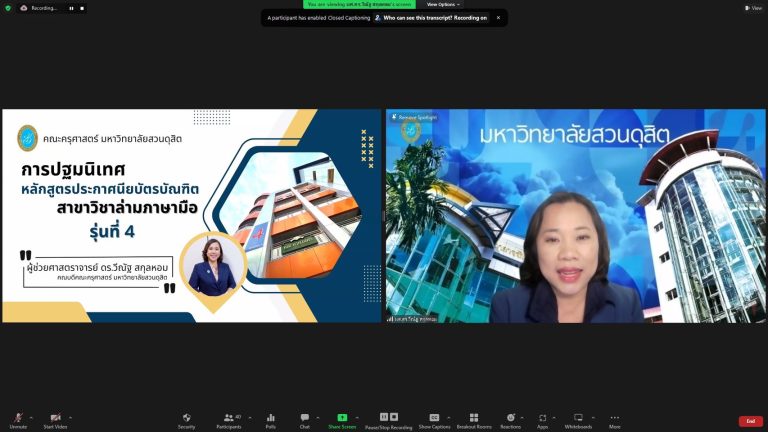Expand video options arrow beside Start Video
This screenshot has height=432, width=768.
71,418
